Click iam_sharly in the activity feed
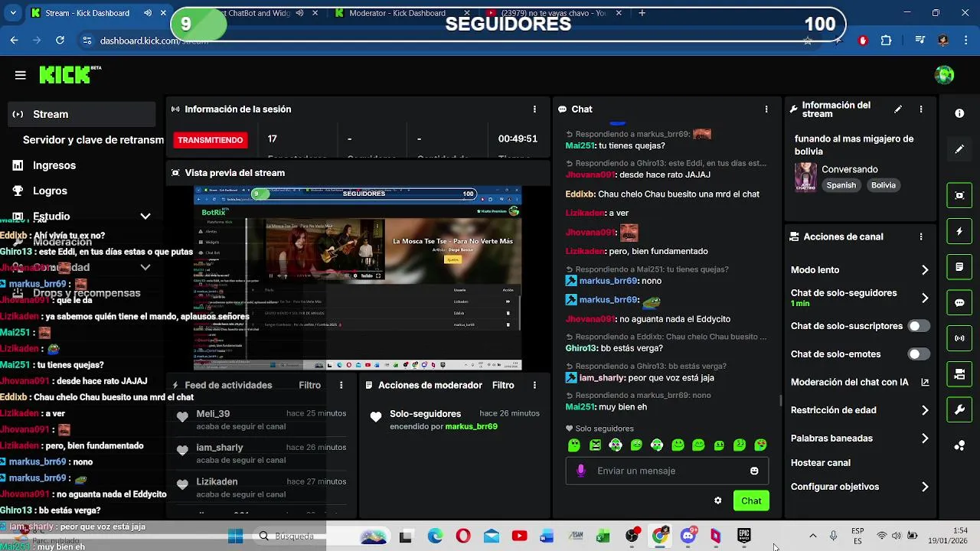 pos(219,447)
